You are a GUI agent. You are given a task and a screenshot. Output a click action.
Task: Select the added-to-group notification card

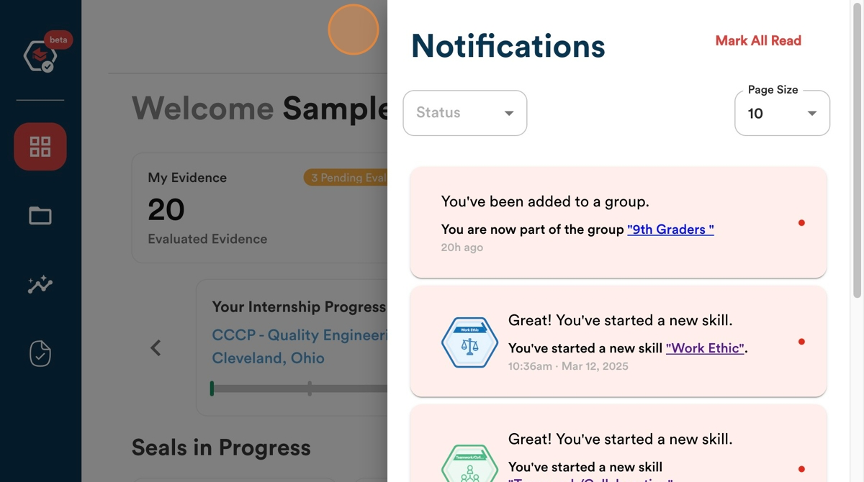pyautogui.click(x=618, y=223)
